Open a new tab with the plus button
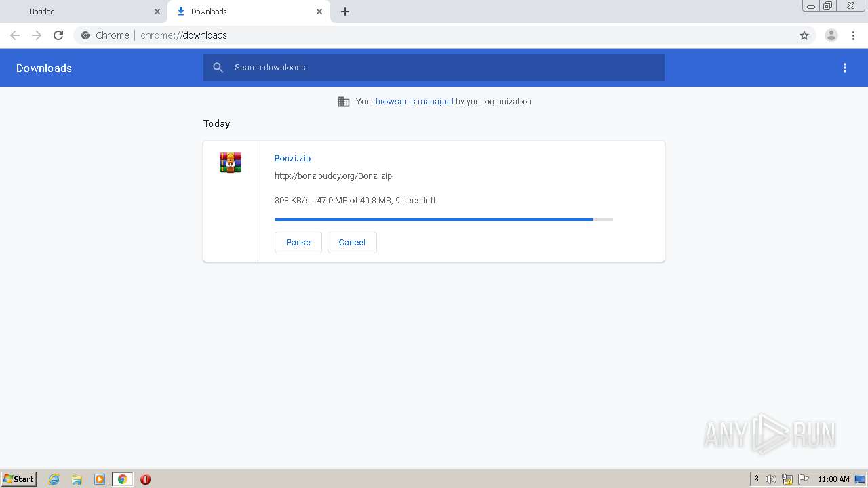868x488 pixels. coord(345,12)
